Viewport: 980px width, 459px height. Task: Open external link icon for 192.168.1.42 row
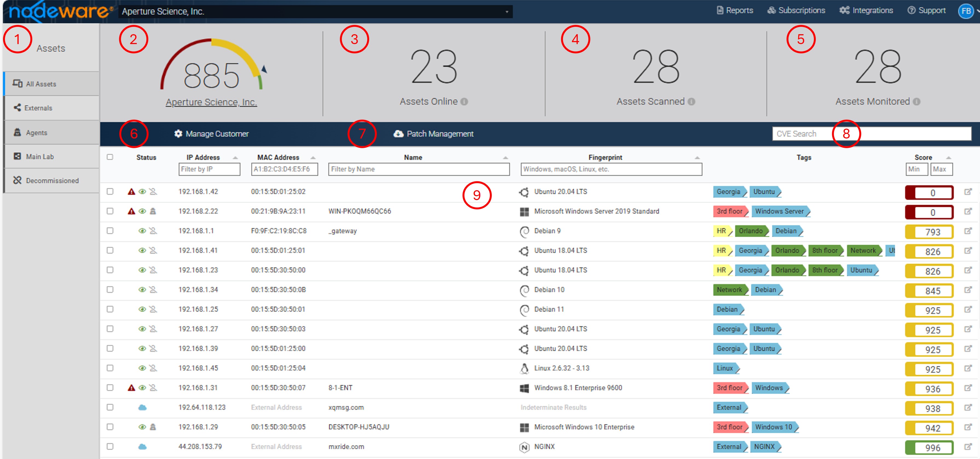pyautogui.click(x=968, y=191)
